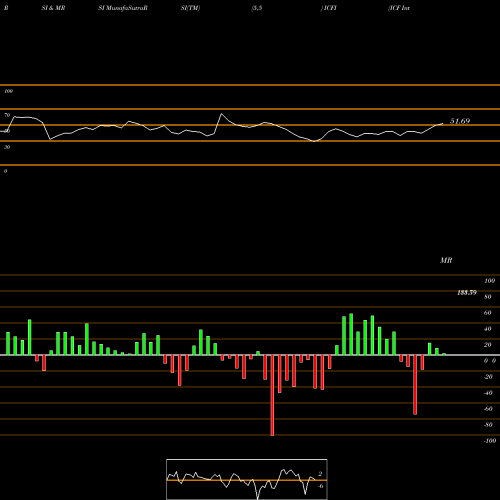
Task: Click the value -6 in mini chart
Action: (x=320, y=486)
